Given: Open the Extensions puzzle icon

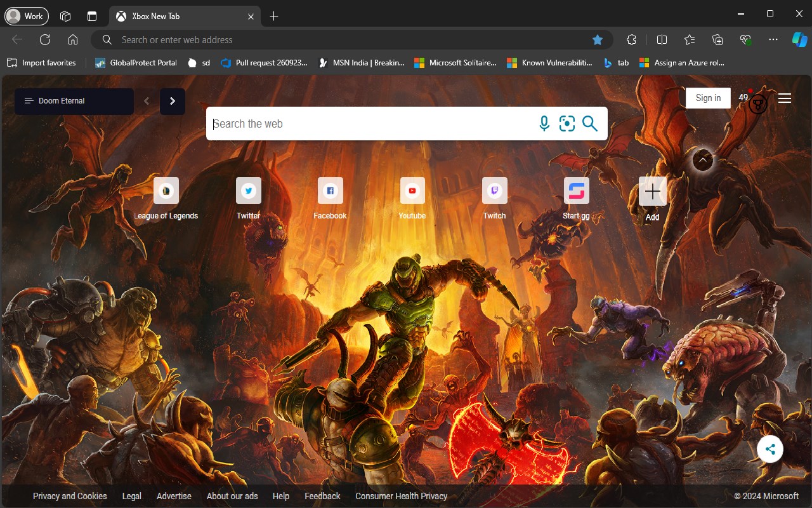Looking at the screenshot, I should coord(631,39).
